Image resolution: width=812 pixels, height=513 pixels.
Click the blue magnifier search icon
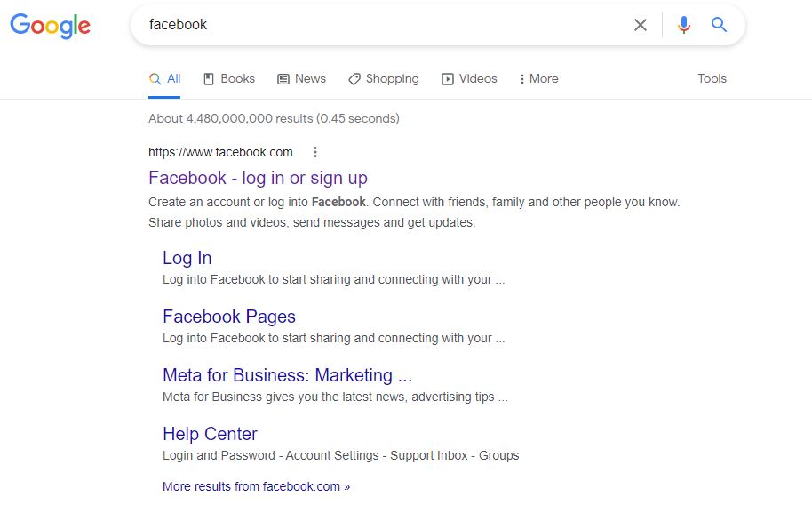click(x=719, y=25)
